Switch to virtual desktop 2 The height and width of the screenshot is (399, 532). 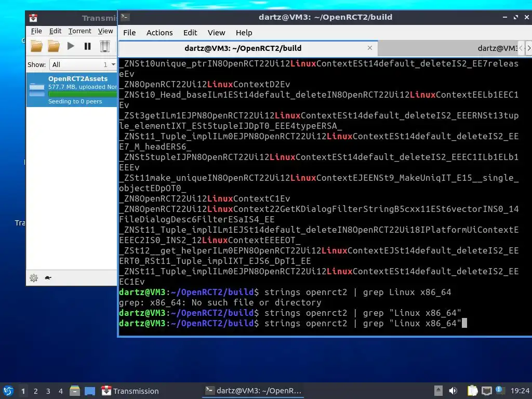(36, 391)
